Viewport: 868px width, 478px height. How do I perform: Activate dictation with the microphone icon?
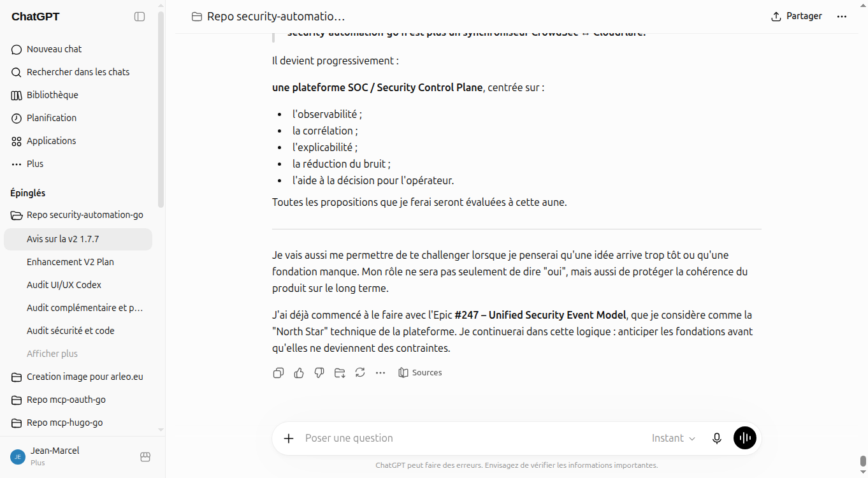717,438
